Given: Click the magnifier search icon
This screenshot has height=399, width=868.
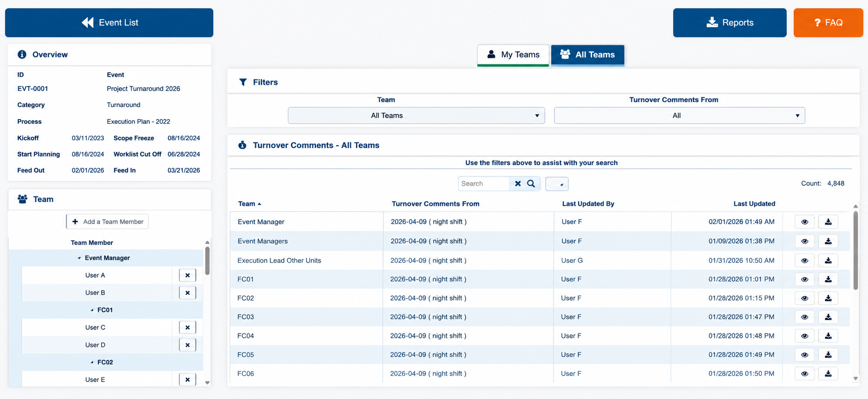Looking at the screenshot, I should point(531,184).
